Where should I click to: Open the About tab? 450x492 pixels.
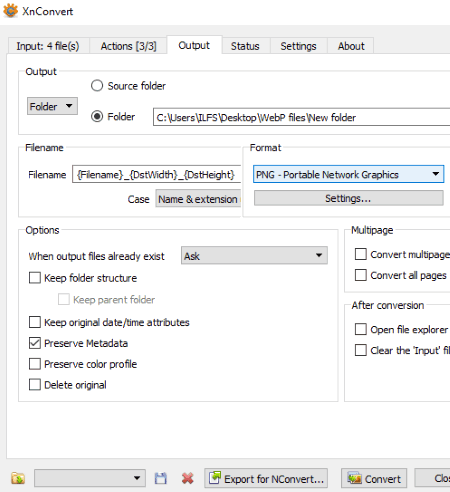[x=351, y=46]
